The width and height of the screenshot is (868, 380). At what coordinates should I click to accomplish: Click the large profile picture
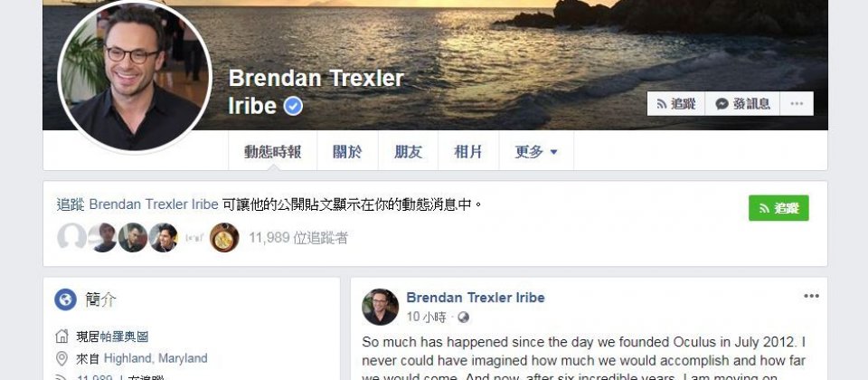[x=135, y=76]
